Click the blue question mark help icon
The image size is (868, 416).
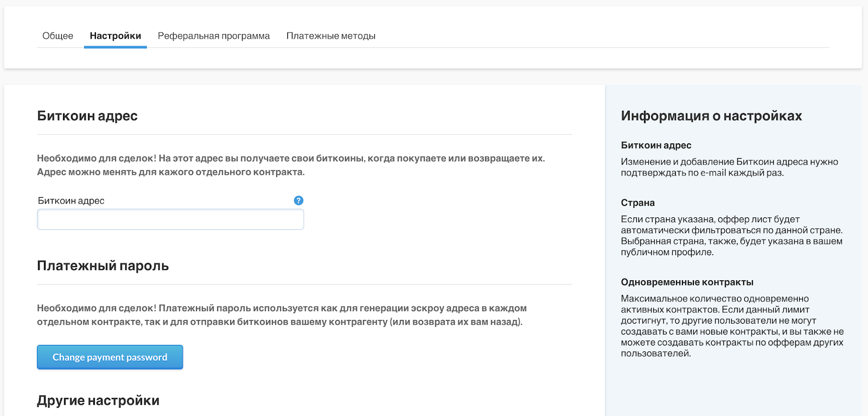(x=298, y=200)
